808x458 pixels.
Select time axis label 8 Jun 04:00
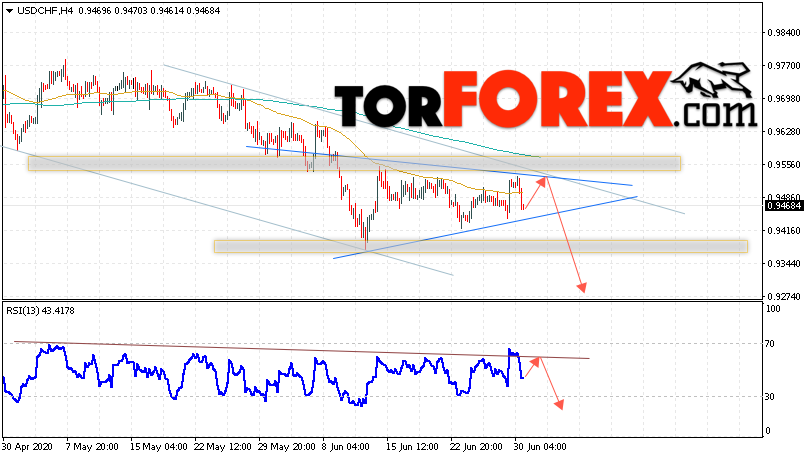345,447
